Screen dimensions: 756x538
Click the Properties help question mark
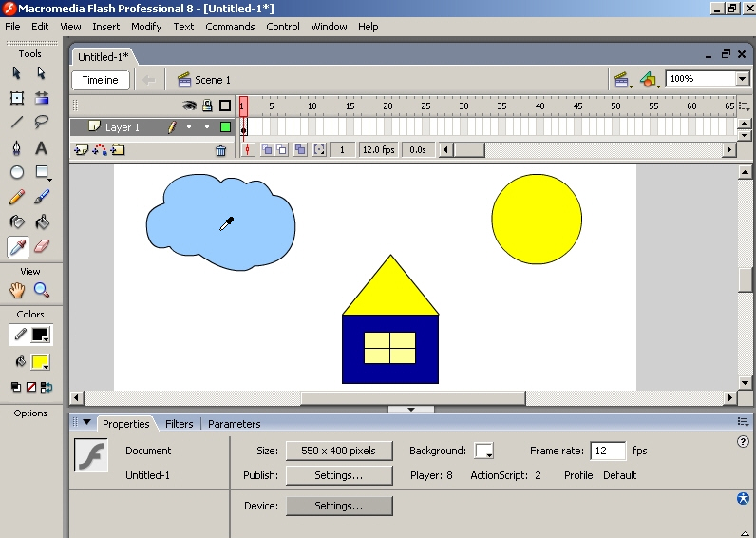[743, 441]
